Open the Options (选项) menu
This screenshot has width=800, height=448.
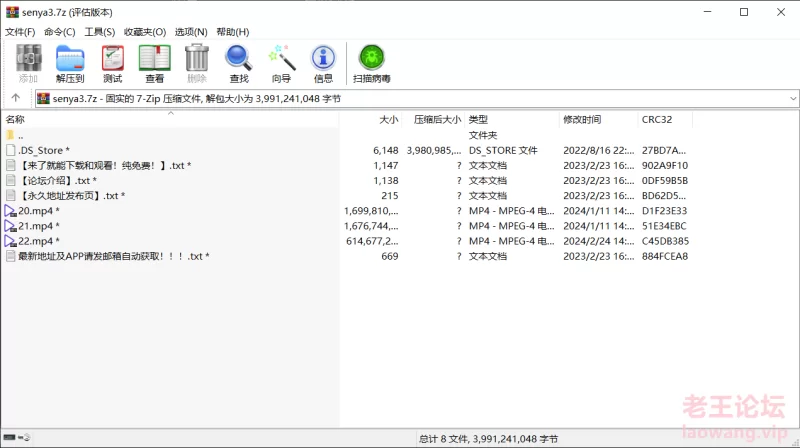191,32
